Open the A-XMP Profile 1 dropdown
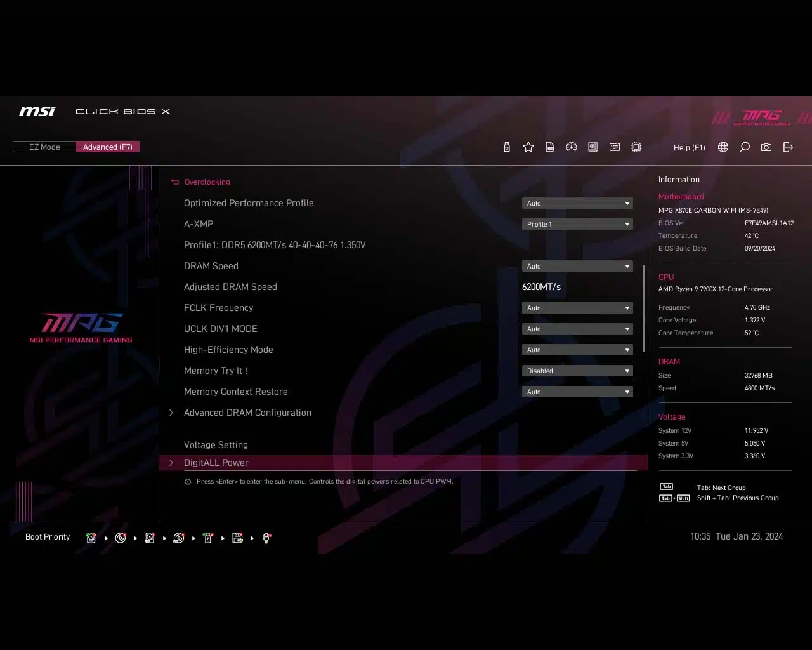812x650 pixels. tap(577, 225)
